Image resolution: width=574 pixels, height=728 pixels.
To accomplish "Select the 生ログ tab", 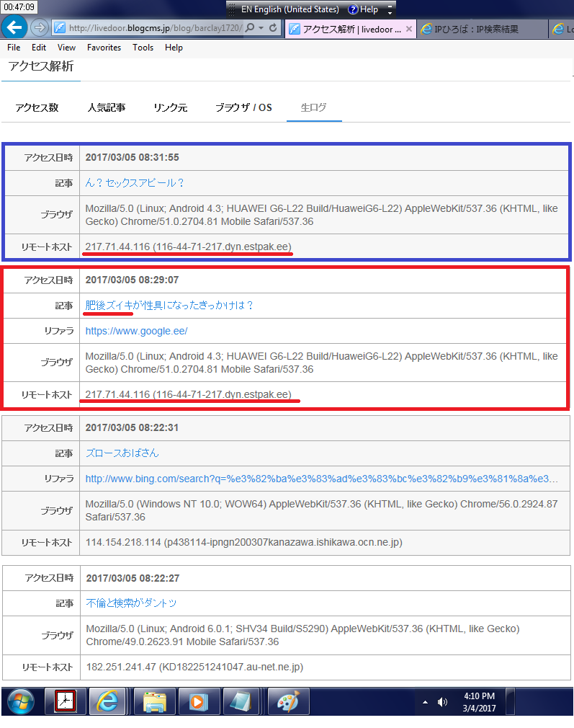I will click(314, 107).
